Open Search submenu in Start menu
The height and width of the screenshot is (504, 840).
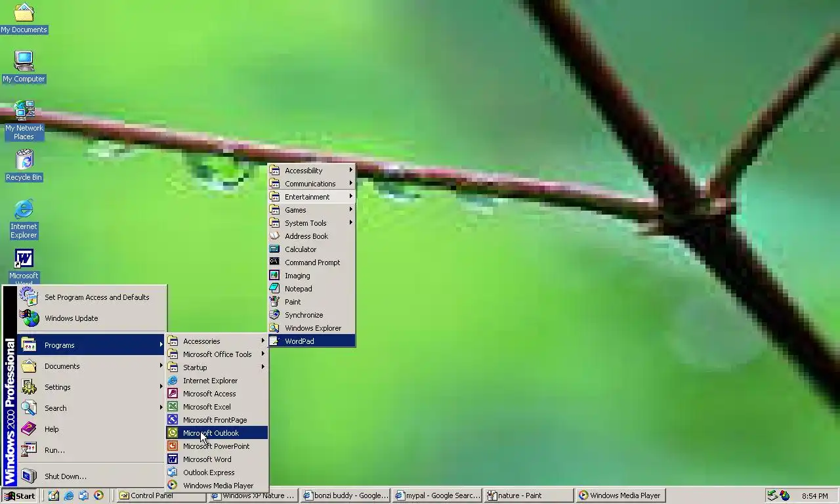(x=92, y=408)
